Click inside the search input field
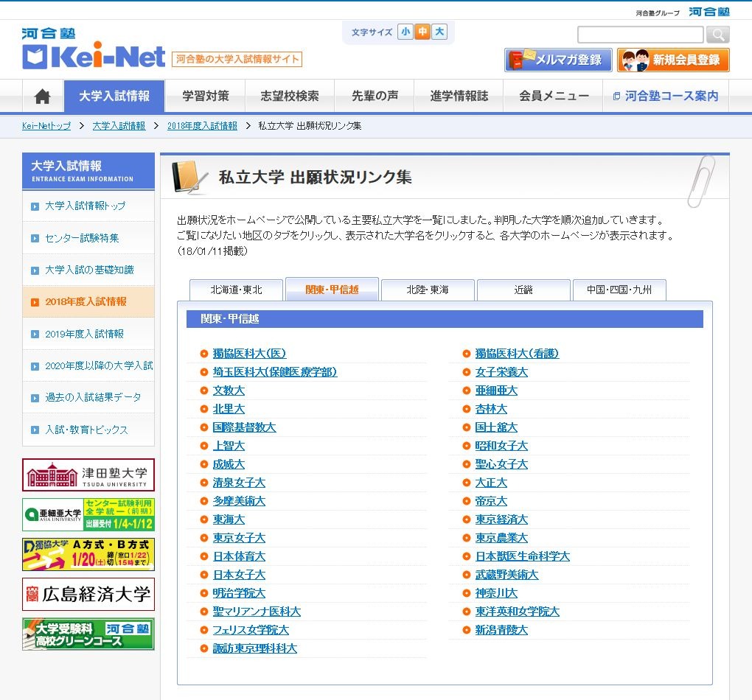The height and width of the screenshot is (700, 752). [x=640, y=34]
